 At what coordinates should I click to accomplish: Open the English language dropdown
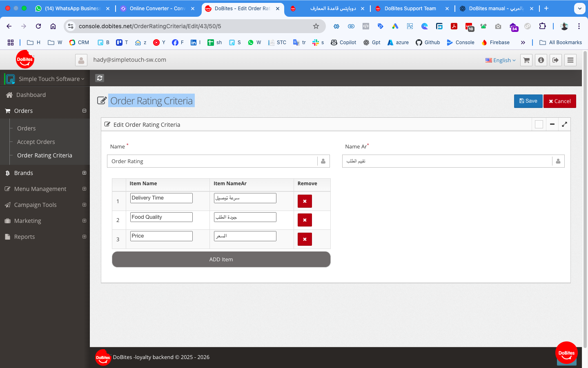pos(501,60)
